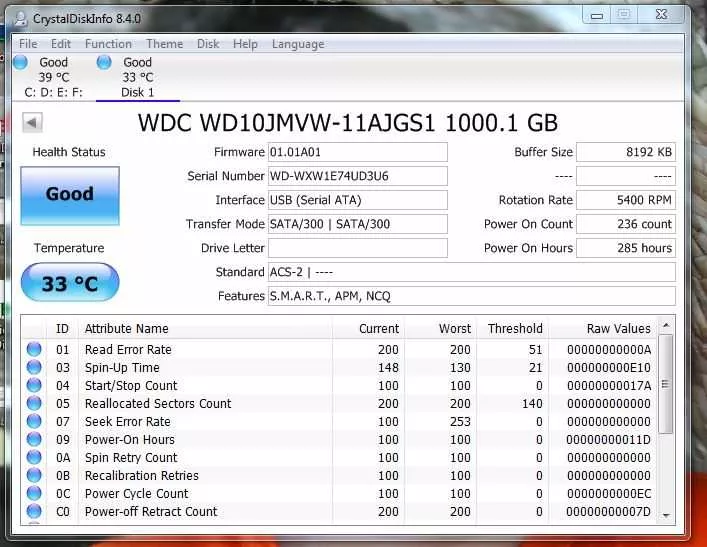Select the Power-off Retract Count attribute name
Screen dimensions: 707x547
[x=151, y=512]
